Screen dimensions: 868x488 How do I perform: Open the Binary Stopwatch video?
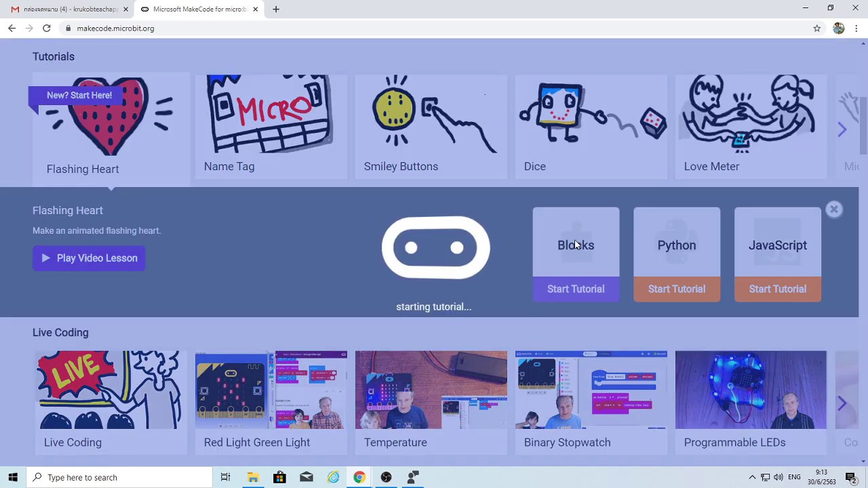click(591, 402)
